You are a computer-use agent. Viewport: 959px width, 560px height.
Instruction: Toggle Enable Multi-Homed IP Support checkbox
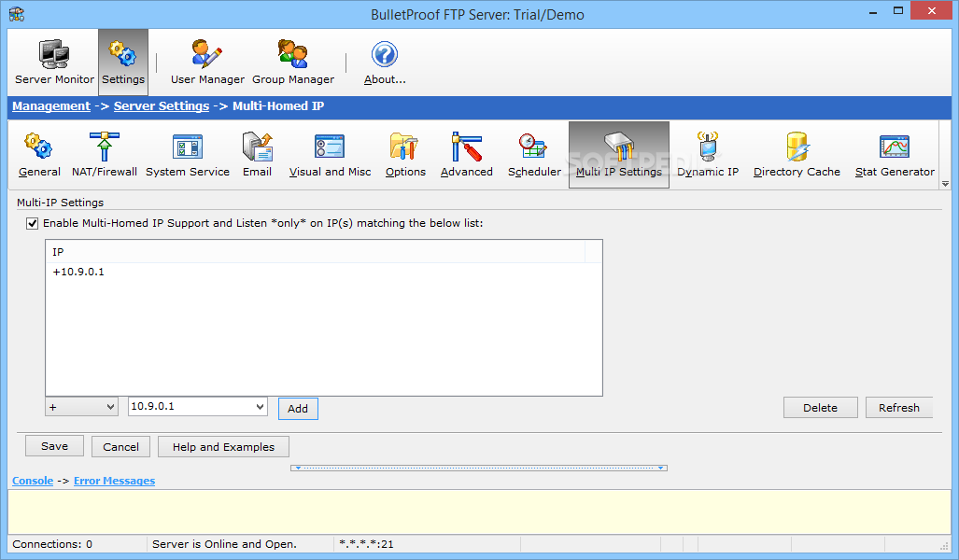point(33,224)
